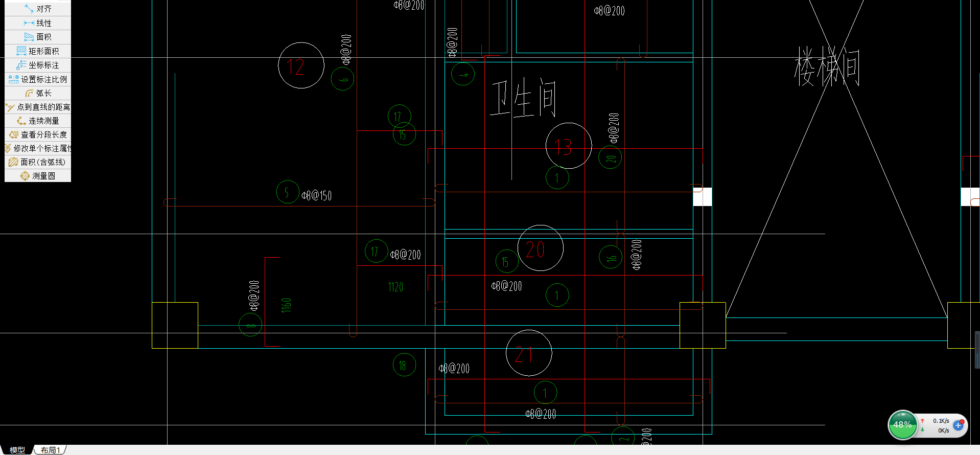
Task: Click the 0.1K/s upload speed readout
Action: 941,421
